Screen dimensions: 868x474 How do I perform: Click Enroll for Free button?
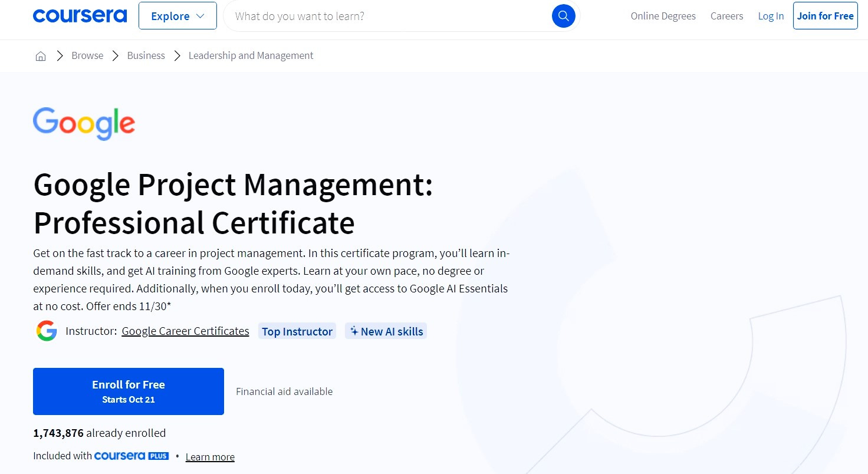click(129, 391)
